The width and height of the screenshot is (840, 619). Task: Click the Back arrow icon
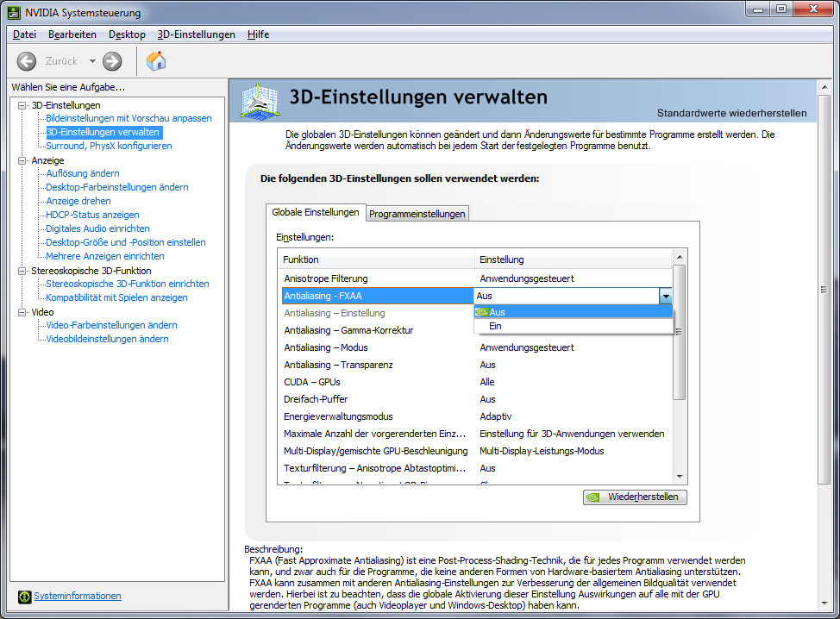[x=26, y=61]
